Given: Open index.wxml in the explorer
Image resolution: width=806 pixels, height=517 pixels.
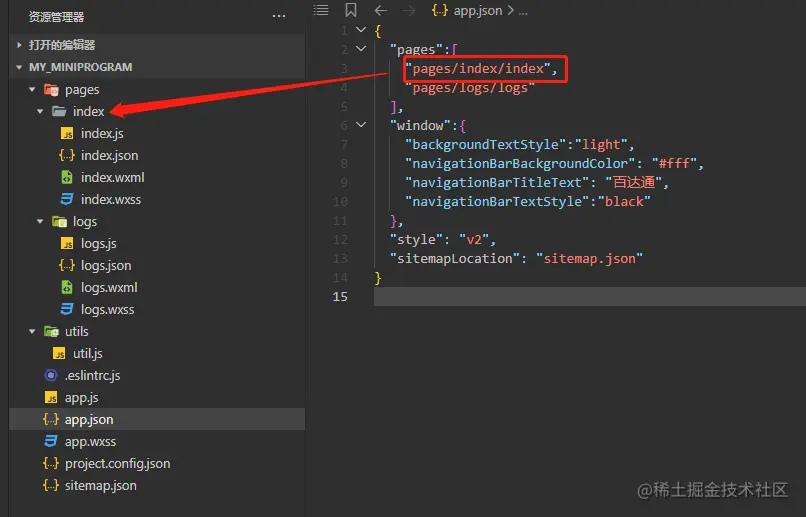Looking at the screenshot, I should (x=113, y=177).
